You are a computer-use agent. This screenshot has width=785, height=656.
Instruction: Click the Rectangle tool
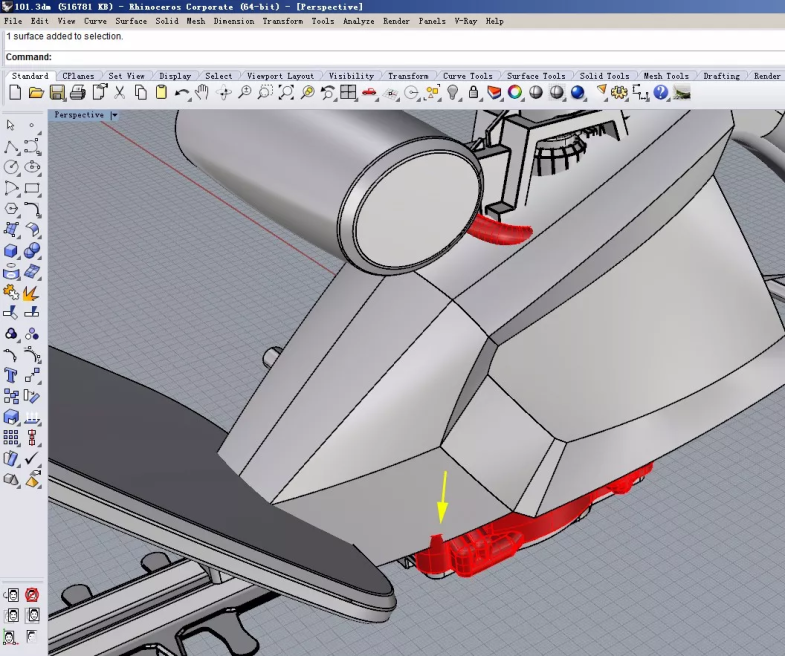31,188
